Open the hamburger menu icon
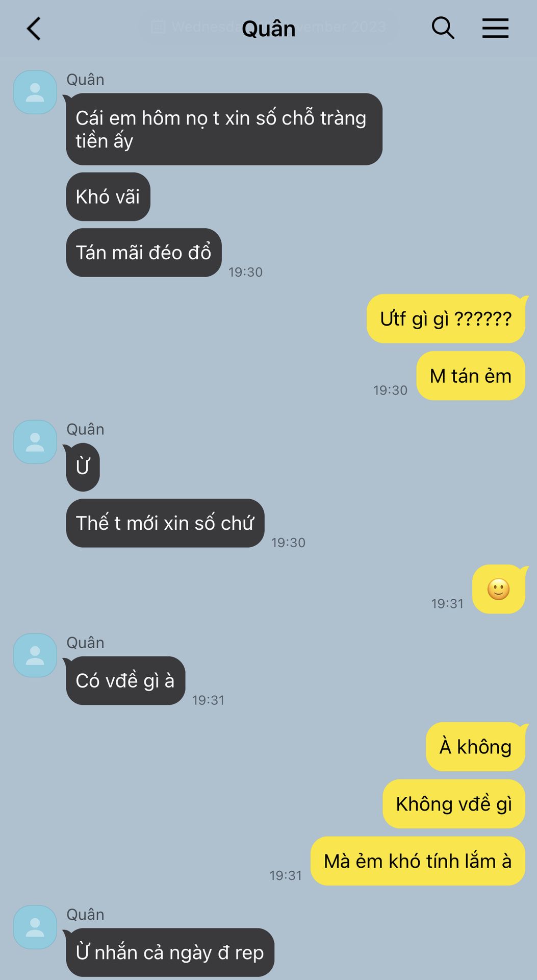Viewport: 537px width, 980px height. [x=495, y=28]
